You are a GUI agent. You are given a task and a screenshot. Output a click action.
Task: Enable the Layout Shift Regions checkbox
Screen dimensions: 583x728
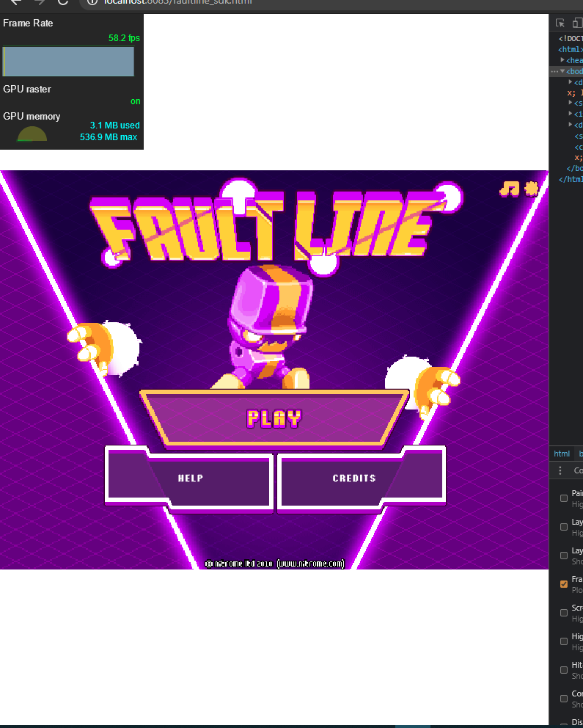point(563,527)
